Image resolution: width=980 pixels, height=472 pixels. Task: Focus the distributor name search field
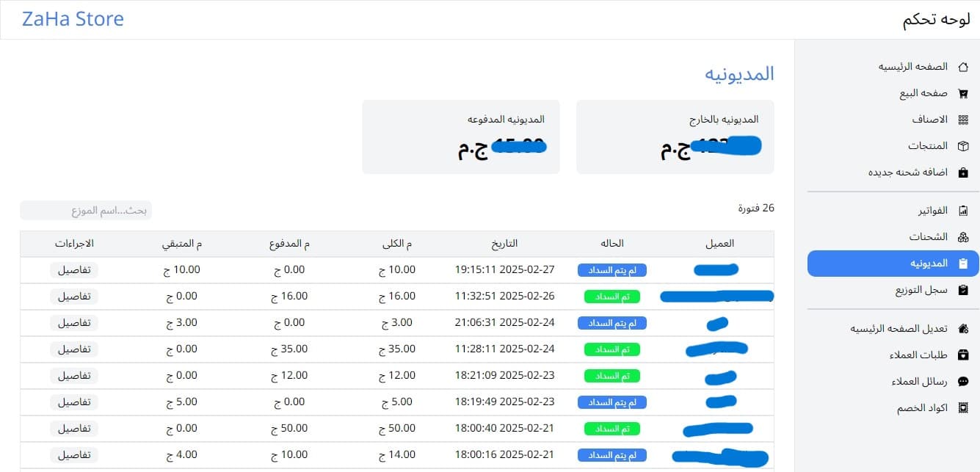click(x=86, y=211)
